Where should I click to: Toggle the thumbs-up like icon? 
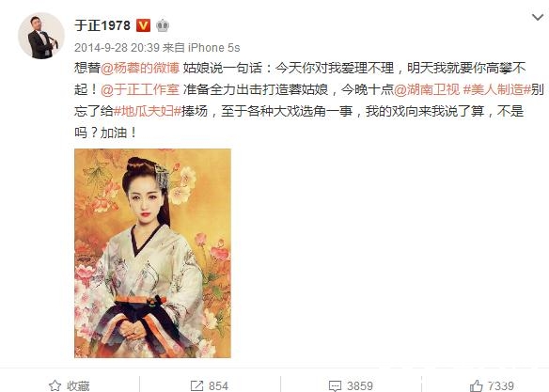pyautogui.click(x=477, y=386)
